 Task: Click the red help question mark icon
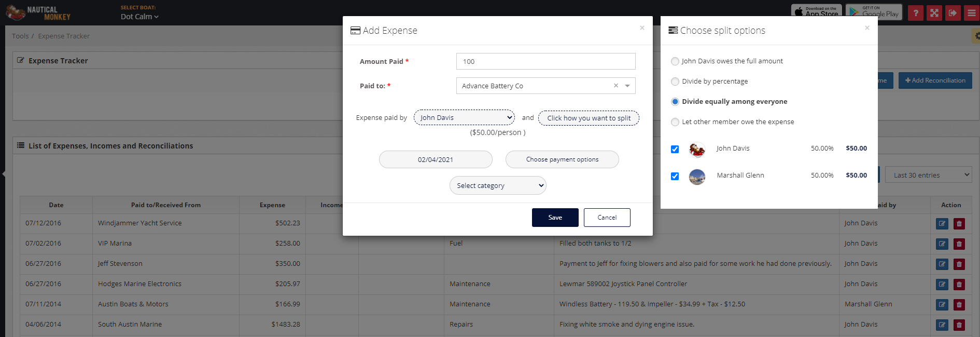916,13
